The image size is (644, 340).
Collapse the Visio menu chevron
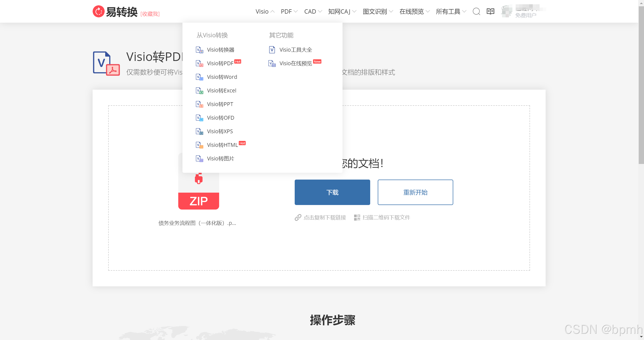point(272,12)
